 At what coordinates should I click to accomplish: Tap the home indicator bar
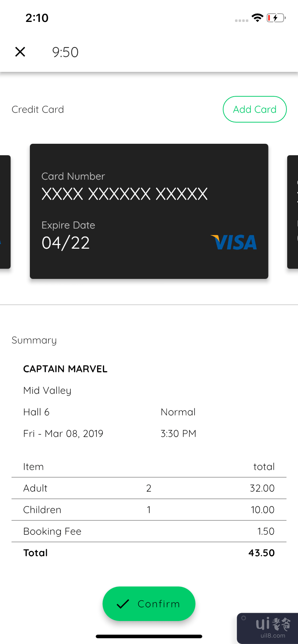point(149,636)
